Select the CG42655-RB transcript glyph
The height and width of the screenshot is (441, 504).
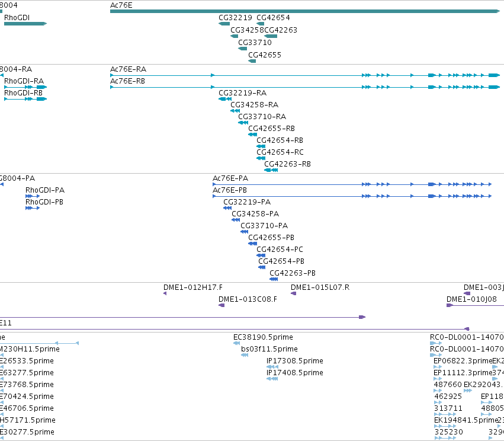click(253, 135)
